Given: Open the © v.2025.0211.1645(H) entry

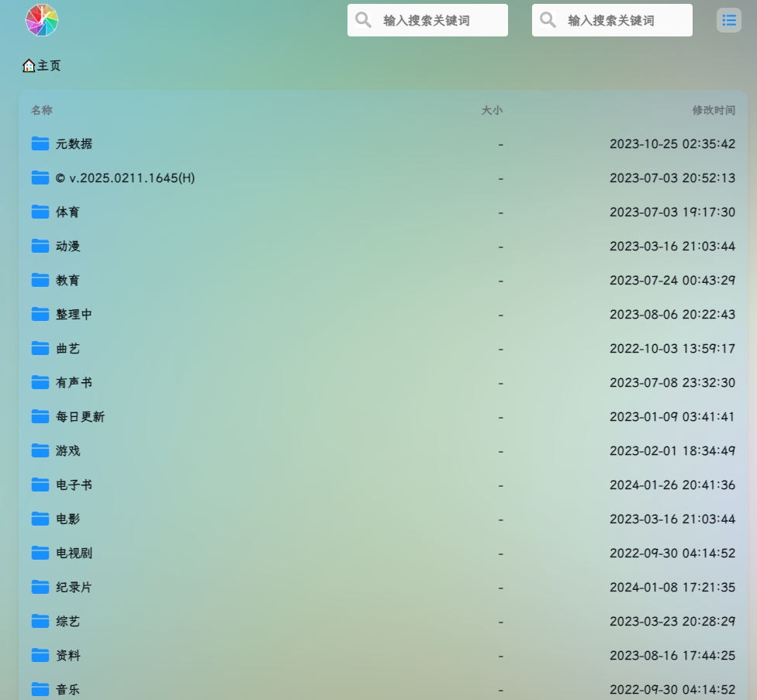Looking at the screenshot, I should pyautogui.click(x=125, y=178).
